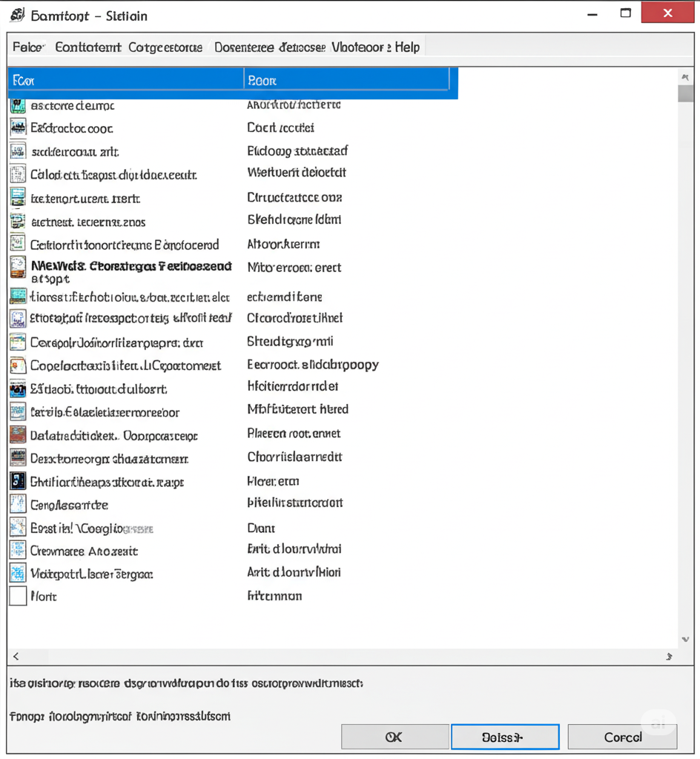Select the 'Arit dloırtvlHiori' cell
This screenshot has width=700, height=759.
coord(294,572)
